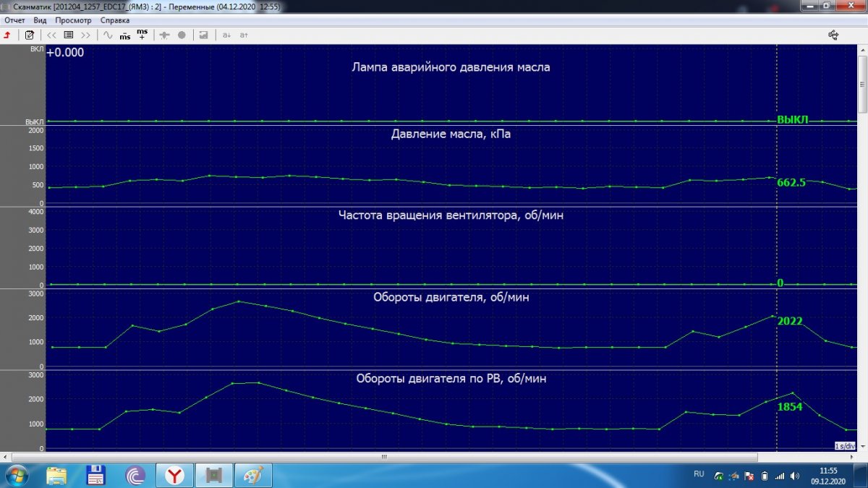Open Windows Explorer from the taskbar
The width and height of the screenshot is (868, 488).
pos(57,475)
